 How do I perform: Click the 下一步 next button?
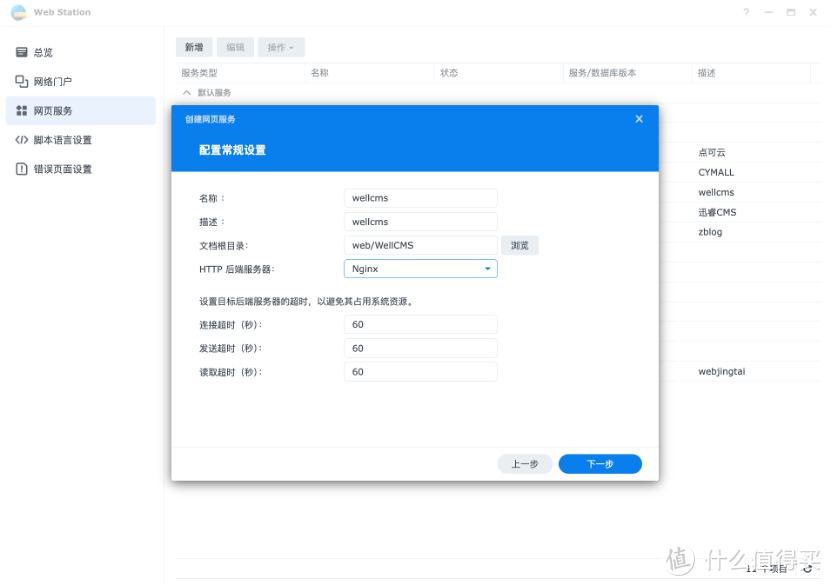tap(600, 464)
